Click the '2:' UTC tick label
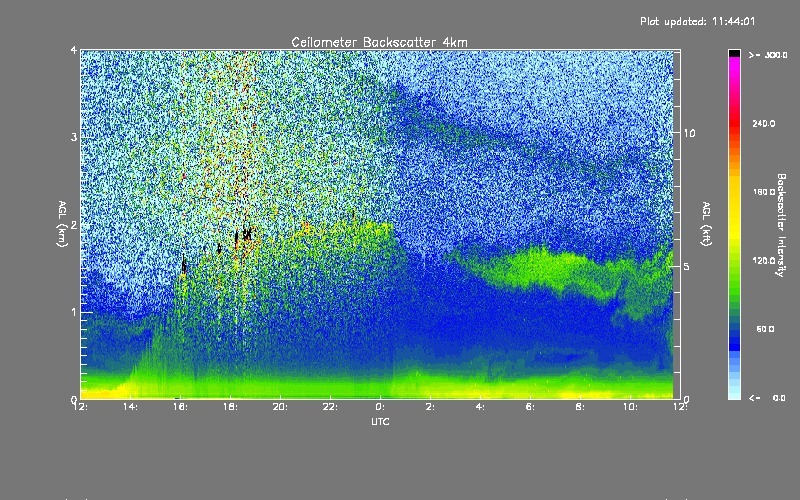Screen dimensions: 800x500 (x=430, y=407)
